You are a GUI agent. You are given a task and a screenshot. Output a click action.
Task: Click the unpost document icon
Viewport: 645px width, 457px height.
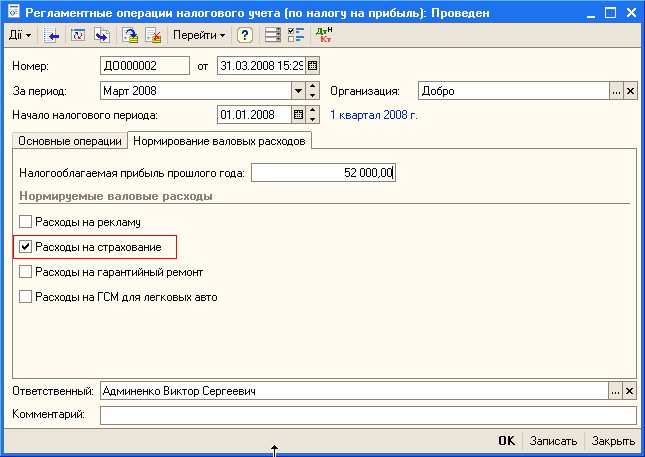153,35
